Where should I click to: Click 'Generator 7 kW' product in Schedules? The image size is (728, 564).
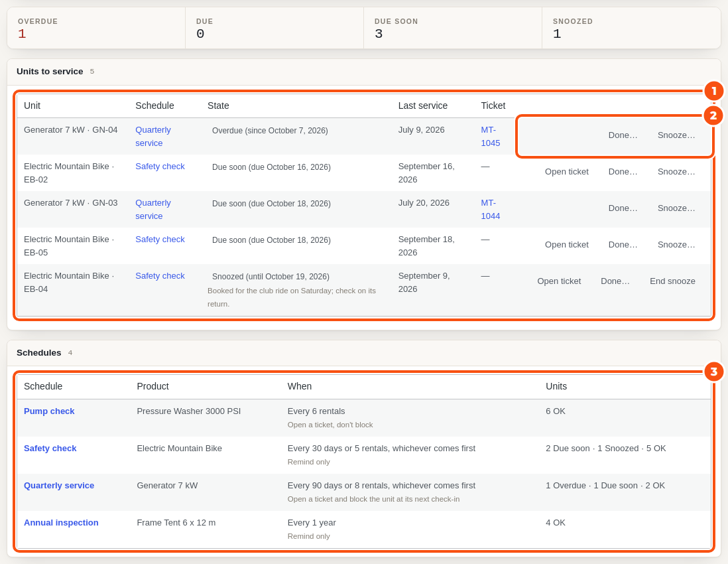167,486
